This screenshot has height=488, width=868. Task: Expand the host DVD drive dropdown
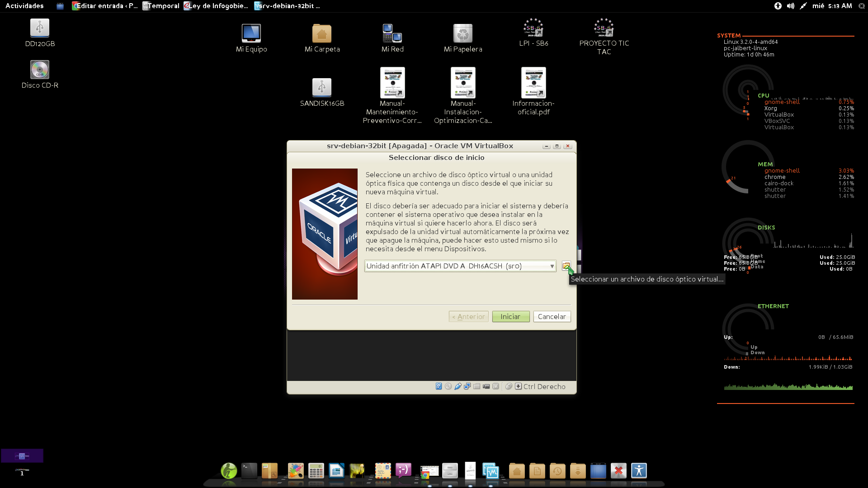pyautogui.click(x=552, y=266)
